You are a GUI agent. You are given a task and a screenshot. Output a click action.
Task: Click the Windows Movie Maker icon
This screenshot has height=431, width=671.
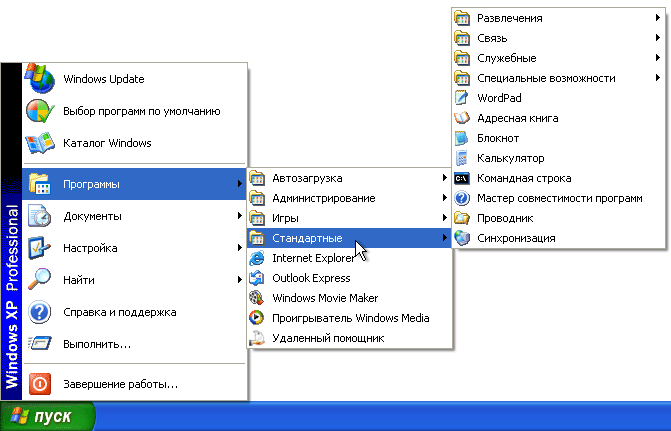tap(256, 298)
